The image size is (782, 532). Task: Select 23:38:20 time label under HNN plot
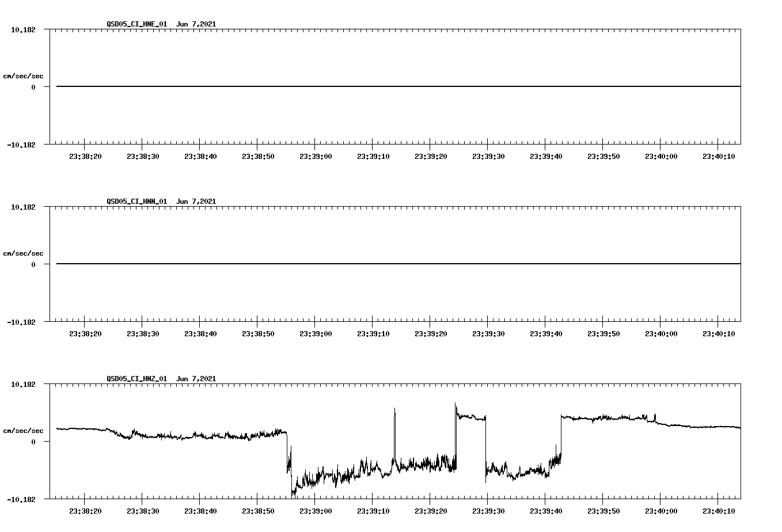(85, 334)
